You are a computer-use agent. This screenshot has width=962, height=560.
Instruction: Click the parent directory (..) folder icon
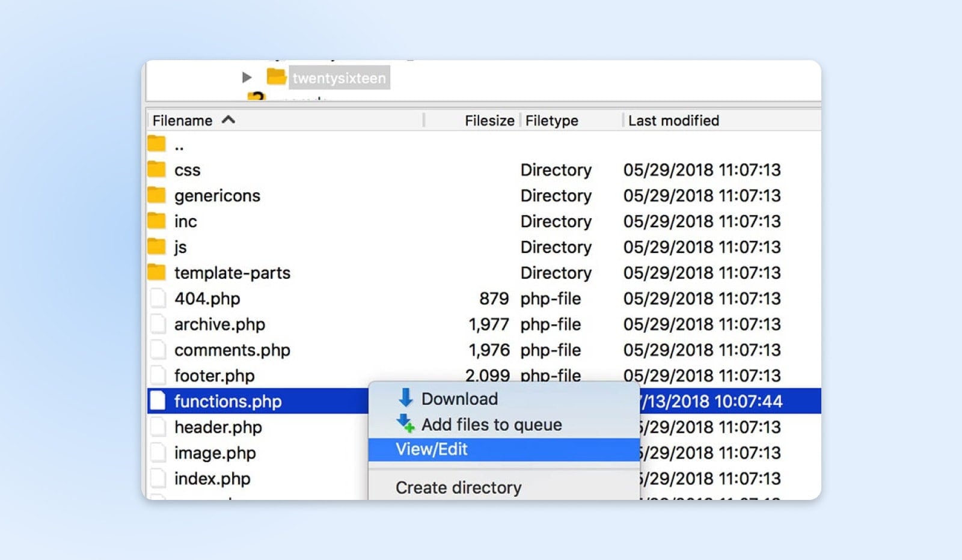(157, 144)
